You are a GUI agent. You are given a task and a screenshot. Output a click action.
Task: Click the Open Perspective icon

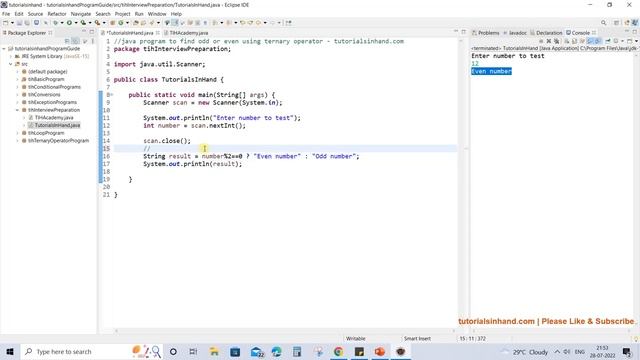[x=616, y=23]
